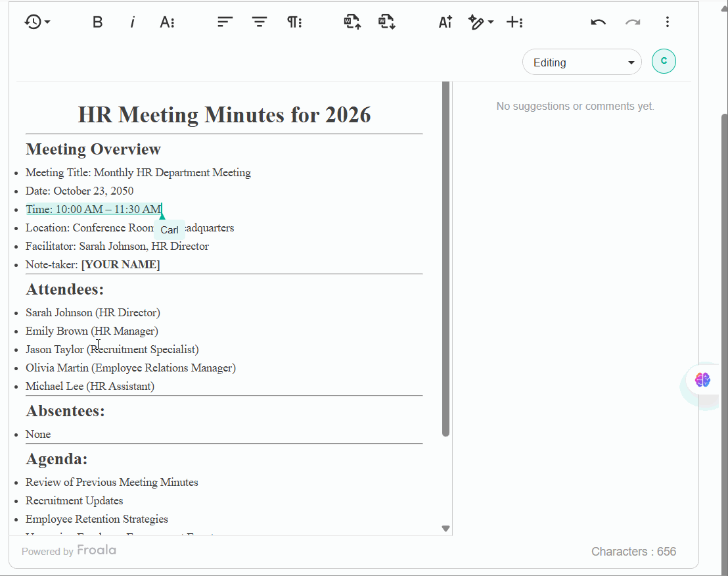This screenshot has width=728, height=576.
Task: Click the undo arrow
Action: [x=598, y=22]
